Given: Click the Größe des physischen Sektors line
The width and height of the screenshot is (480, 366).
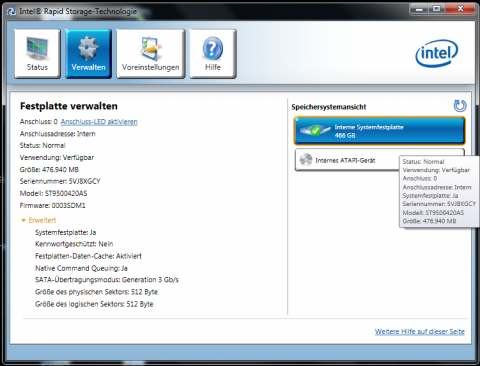Looking at the screenshot, I should pos(96,292).
